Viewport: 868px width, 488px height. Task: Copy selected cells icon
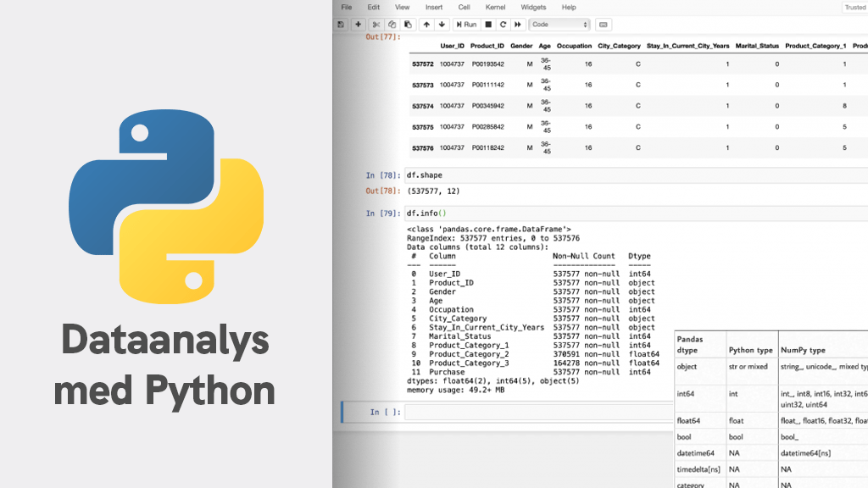392,25
